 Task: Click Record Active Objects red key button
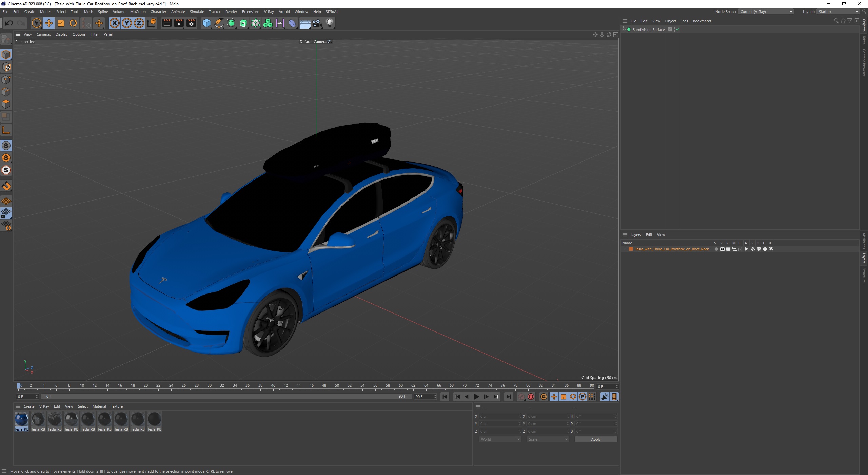tap(521, 397)
